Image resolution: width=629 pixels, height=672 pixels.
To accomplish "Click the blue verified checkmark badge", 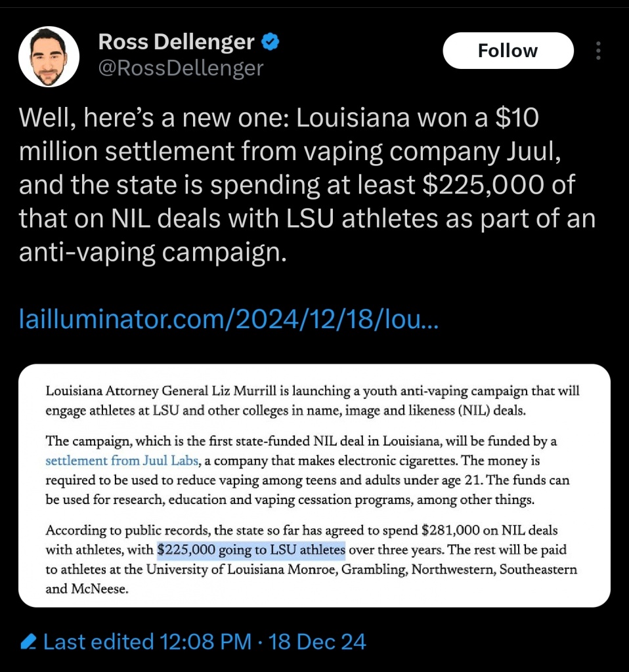I will (x=271, y=43).
